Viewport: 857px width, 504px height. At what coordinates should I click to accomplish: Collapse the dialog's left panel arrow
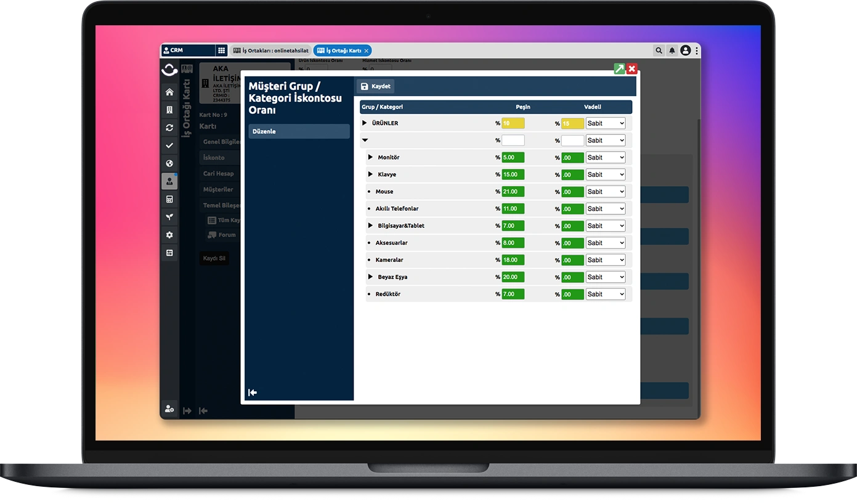[253, 392]
